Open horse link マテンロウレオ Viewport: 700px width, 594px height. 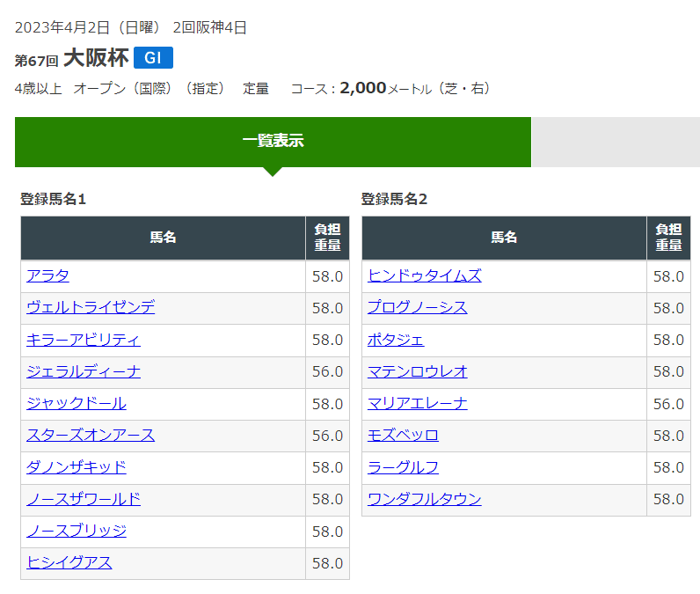(x=418, y=371)
